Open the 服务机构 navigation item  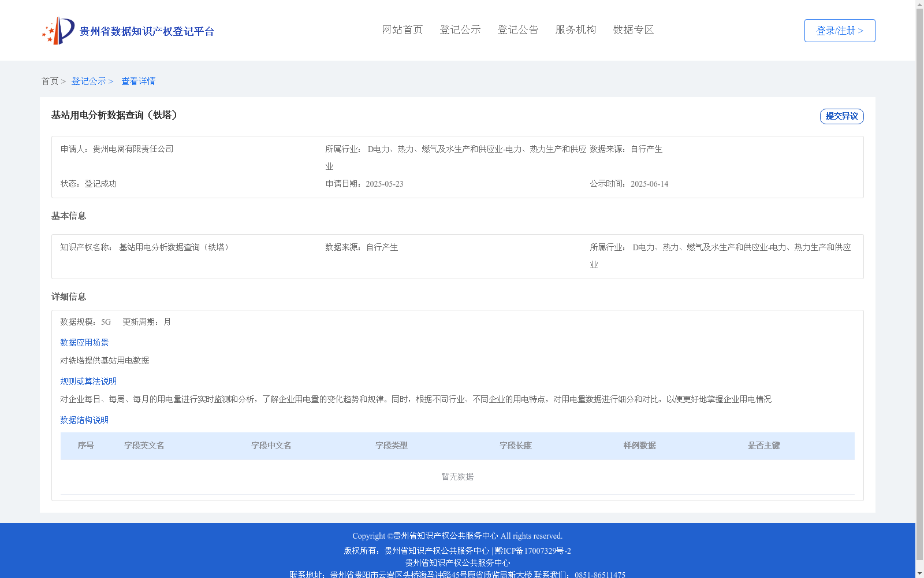pyautogui.click(x=576, y=30)
